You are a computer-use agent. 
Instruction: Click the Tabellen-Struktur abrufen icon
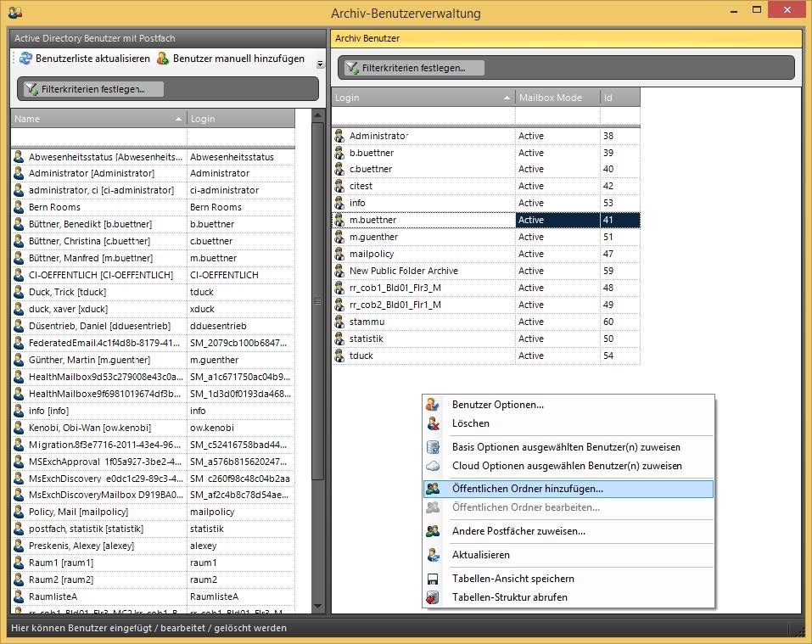coord(434,597)
